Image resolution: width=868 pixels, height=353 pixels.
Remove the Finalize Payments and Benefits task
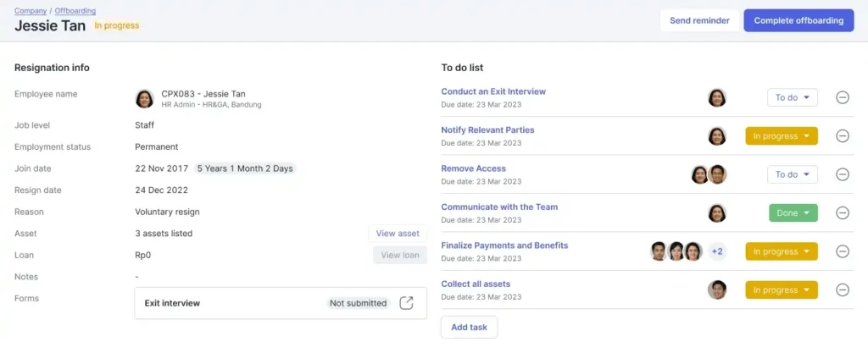tap(842, 251)
